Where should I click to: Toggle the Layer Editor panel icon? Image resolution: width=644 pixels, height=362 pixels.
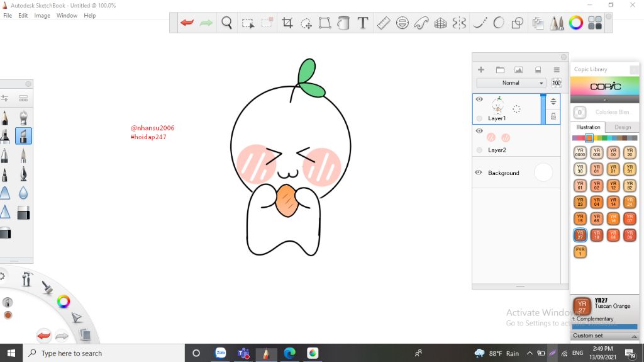pyautogui.click(x=538, y=23)
